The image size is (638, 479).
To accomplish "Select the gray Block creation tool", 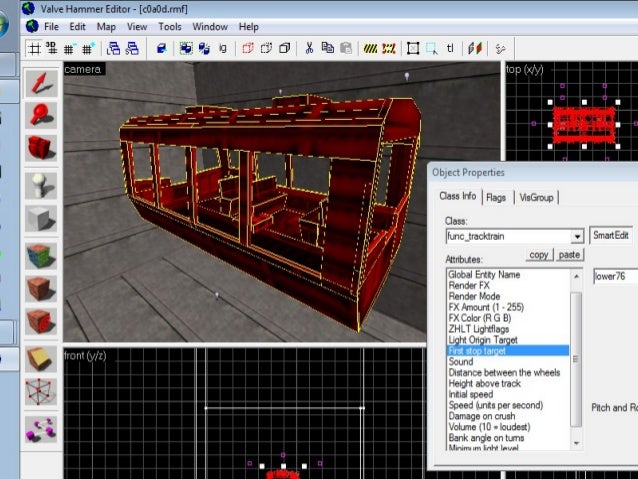I will click(x=41, y=219).
